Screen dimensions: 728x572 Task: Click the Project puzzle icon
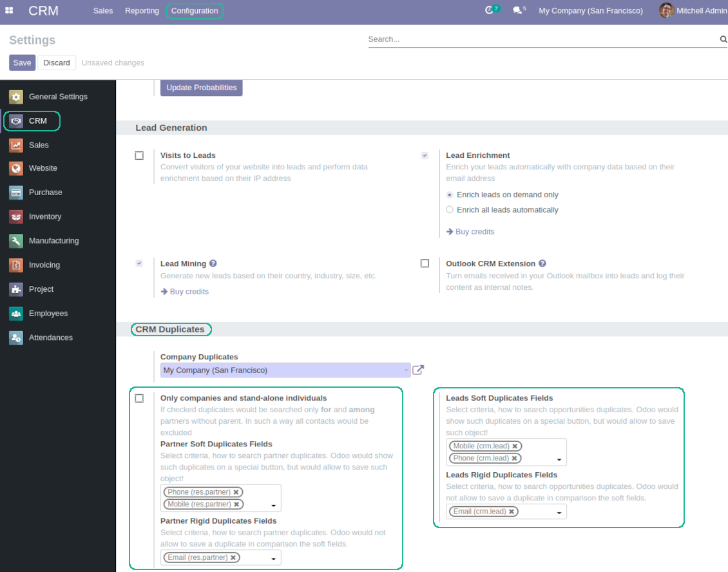click(x=16, y=289)
